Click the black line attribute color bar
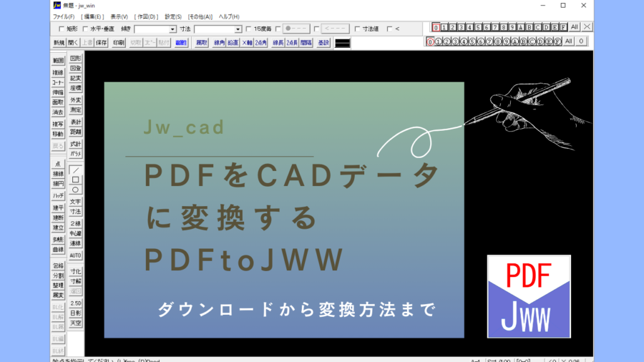Screen dimensions: 644x362 (343, 44)
